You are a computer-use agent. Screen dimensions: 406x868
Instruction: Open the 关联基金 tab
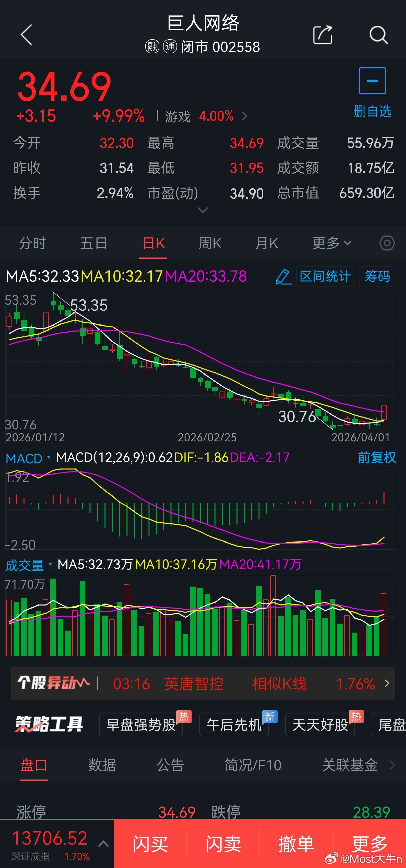pos(350,765)
